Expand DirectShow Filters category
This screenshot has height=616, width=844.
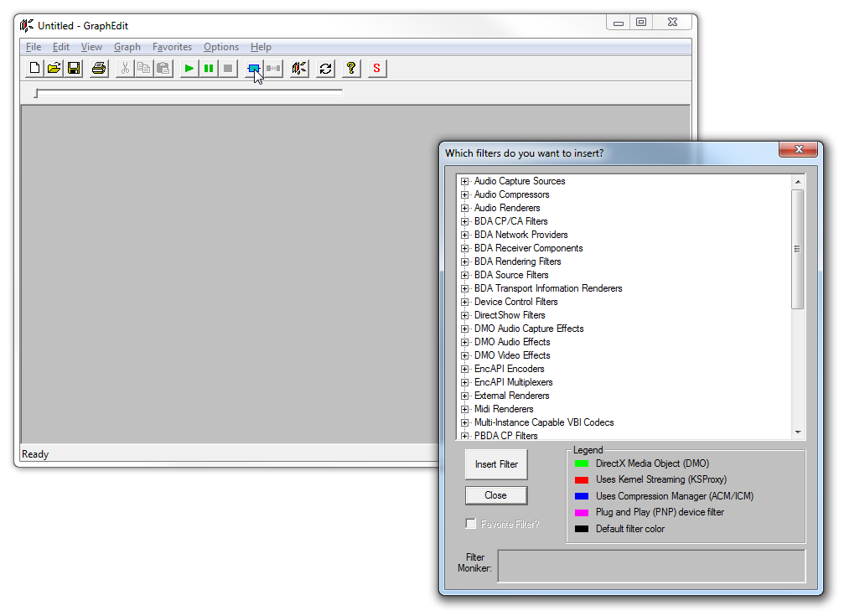464,315
